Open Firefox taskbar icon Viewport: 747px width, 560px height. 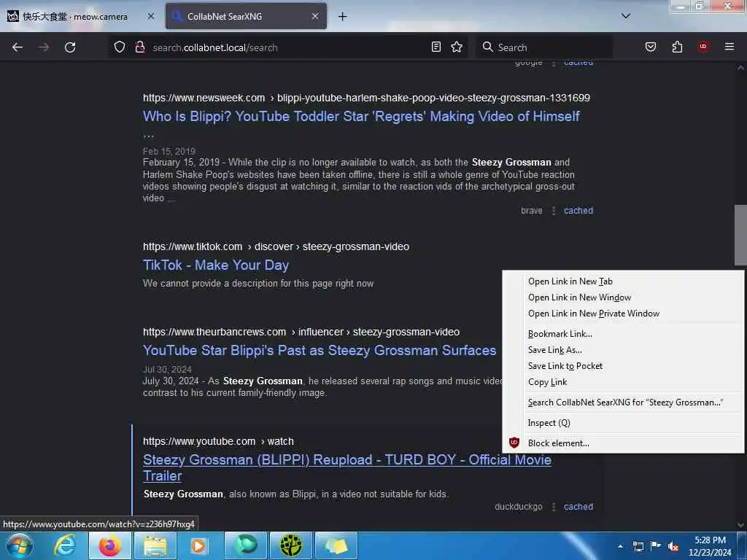coord(109,545)
